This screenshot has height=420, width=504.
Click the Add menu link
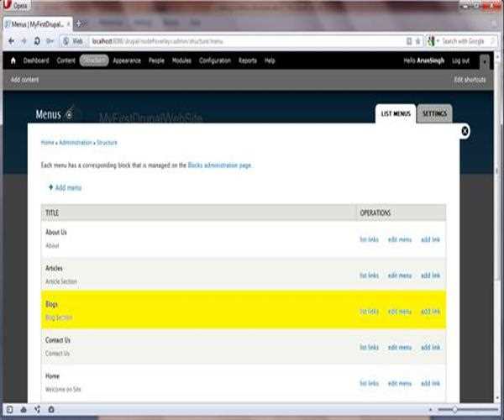(66, 187)
